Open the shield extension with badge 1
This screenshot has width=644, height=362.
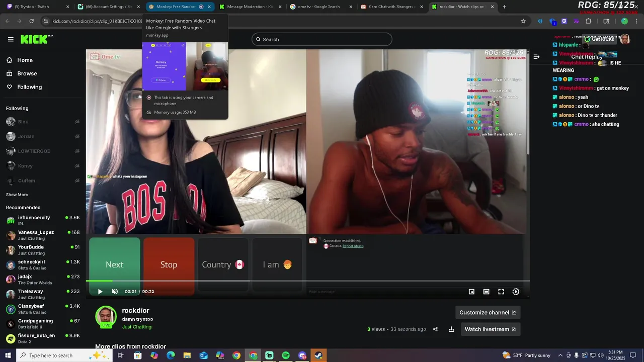coord(552,21)
